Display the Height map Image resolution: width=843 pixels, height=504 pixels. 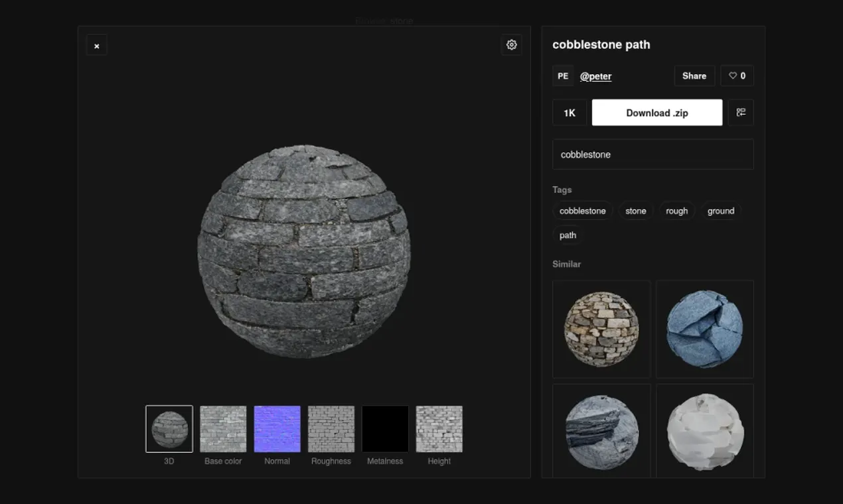pyautogui.click(x=439, y=429)
